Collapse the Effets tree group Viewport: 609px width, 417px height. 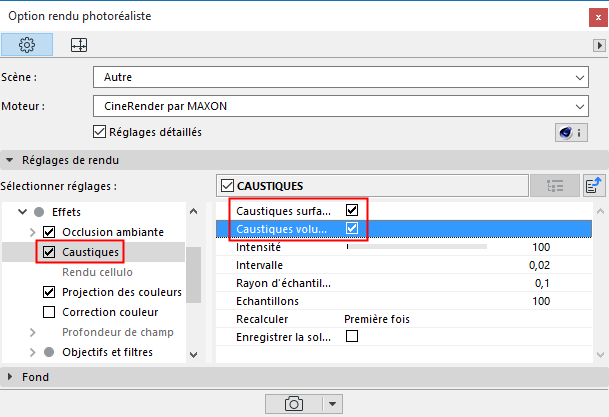tap(23, 212)
